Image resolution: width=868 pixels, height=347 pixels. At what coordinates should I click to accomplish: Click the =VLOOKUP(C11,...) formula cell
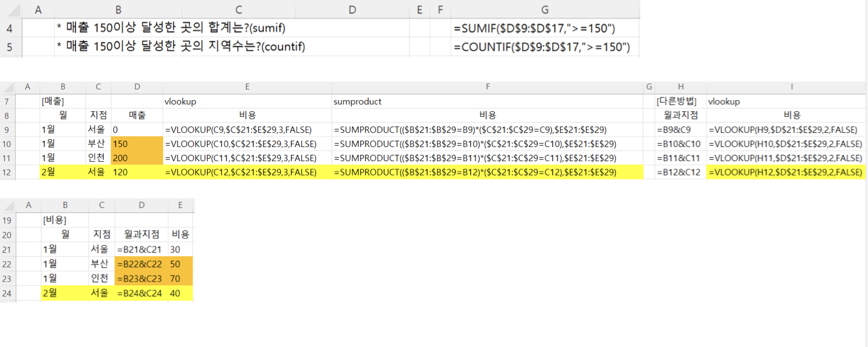tap(247, 158)
